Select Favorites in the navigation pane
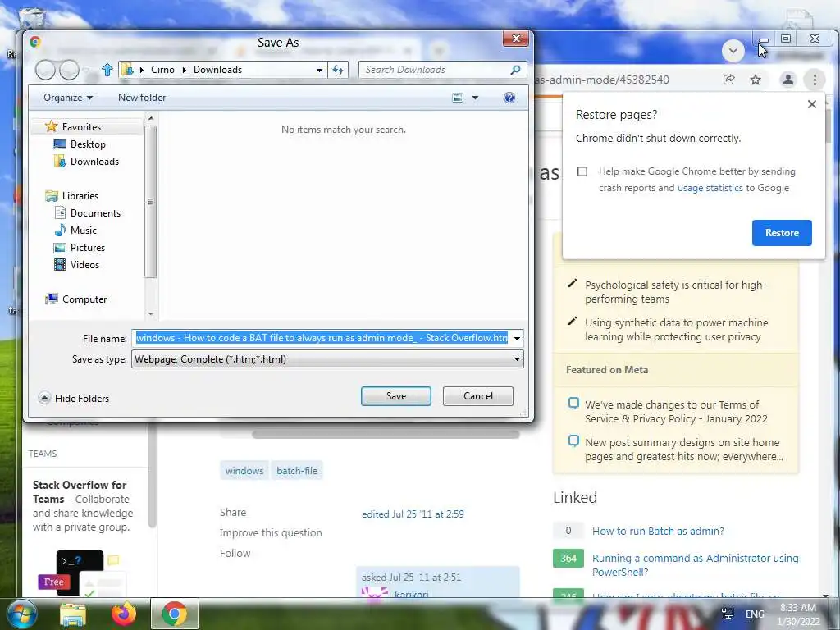Screen dimensions: 840x630 click(81, 127)
